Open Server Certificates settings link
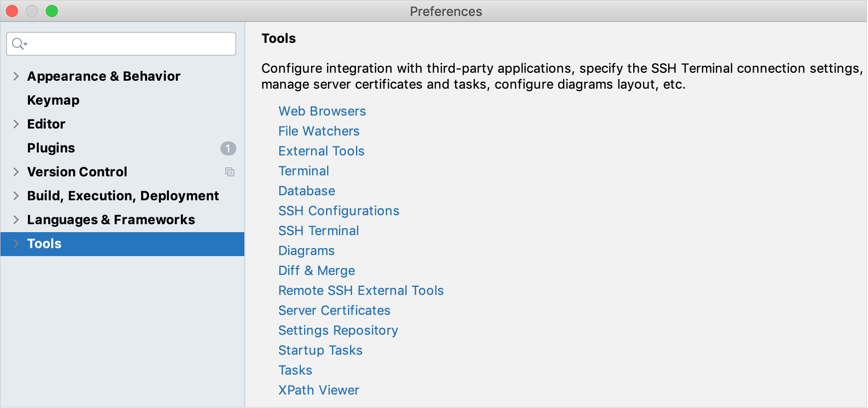 coord(334,310)
